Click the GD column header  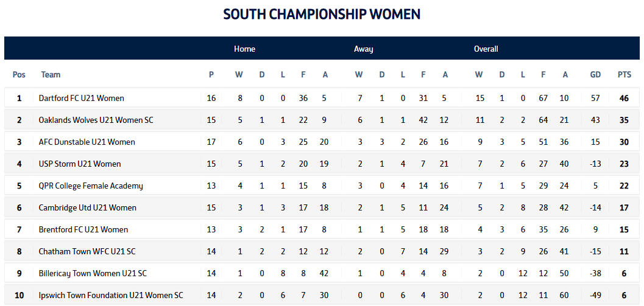coord(595,75)
